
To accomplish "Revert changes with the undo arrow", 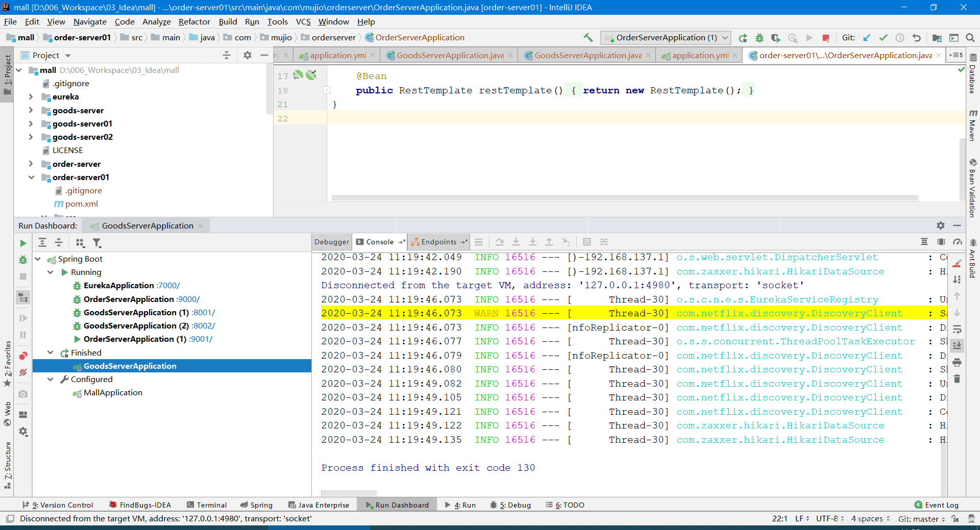I will click(917, 38).
